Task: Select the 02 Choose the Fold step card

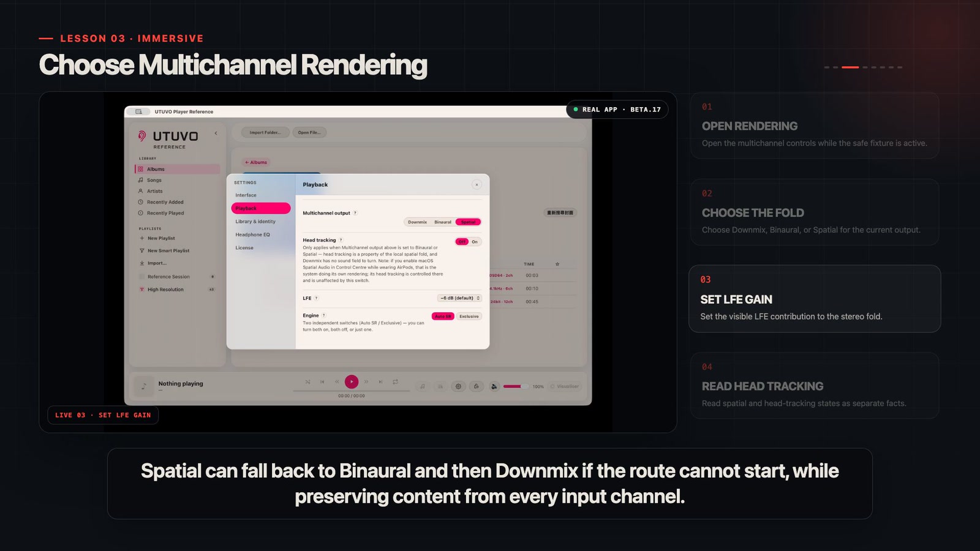Action: 815,212
